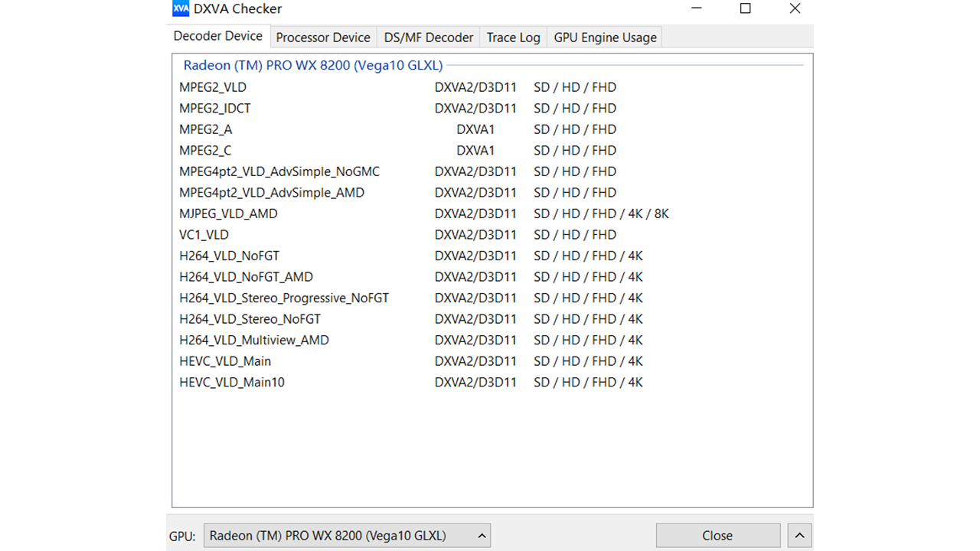Click the resolution list for VC1_VLD
This screenshot has width=980, height=551.
pos(575,235)
